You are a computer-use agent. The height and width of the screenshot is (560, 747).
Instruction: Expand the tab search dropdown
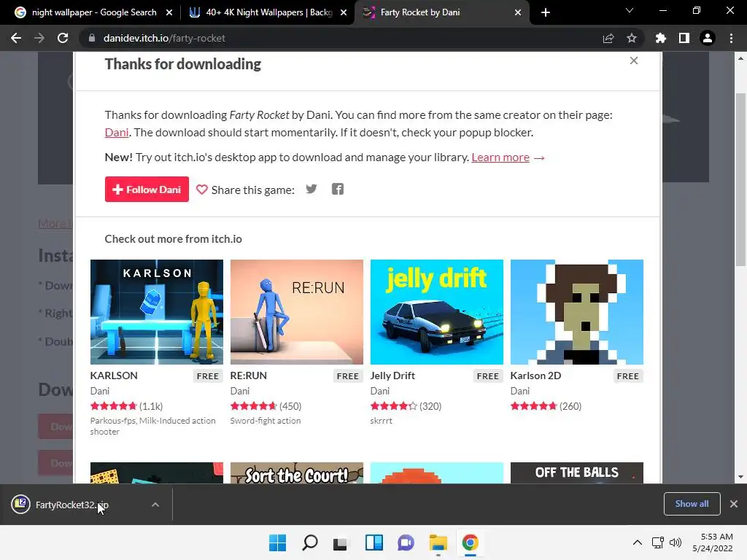tap(630, 10)
